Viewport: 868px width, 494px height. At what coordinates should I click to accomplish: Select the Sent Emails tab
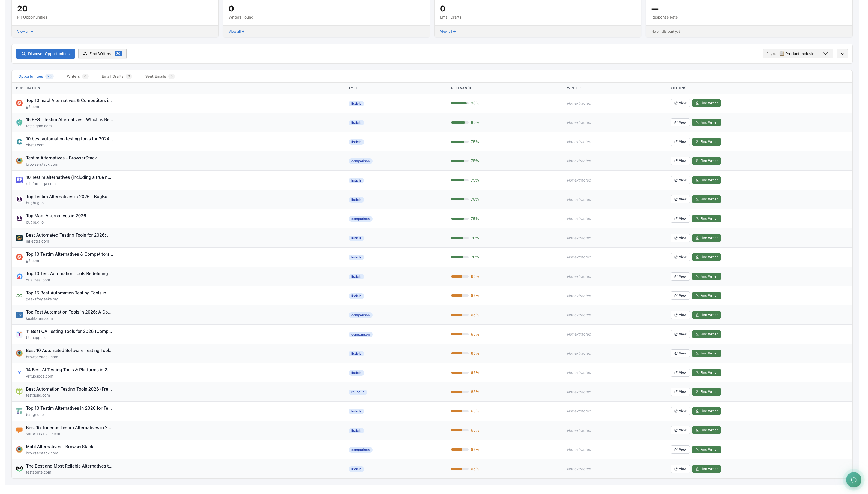pyautogui.click(x=159, y=76)
